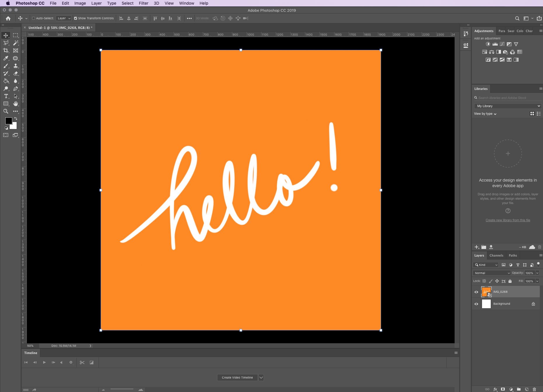Screen dimensions: 543x392
Task: Enable Auto-Select in the options bar
Action: [x=34, y=18]
